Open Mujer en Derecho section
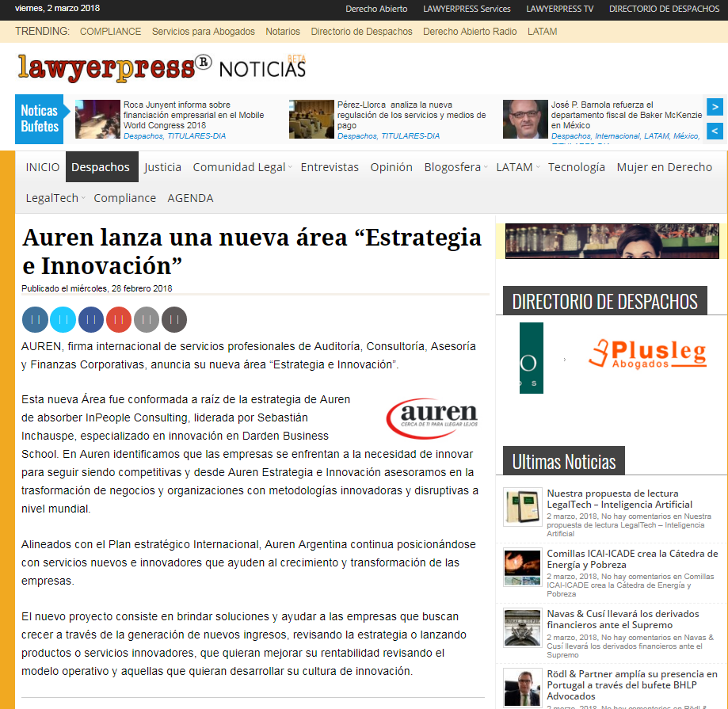The width and height of the screenshot is (728, 709). tap(665, 167)
